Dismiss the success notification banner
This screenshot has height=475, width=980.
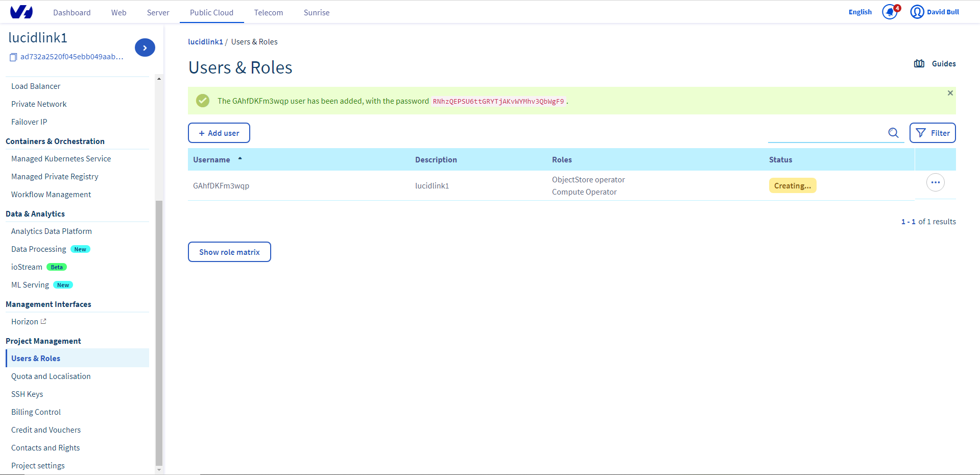coord(950,93)
